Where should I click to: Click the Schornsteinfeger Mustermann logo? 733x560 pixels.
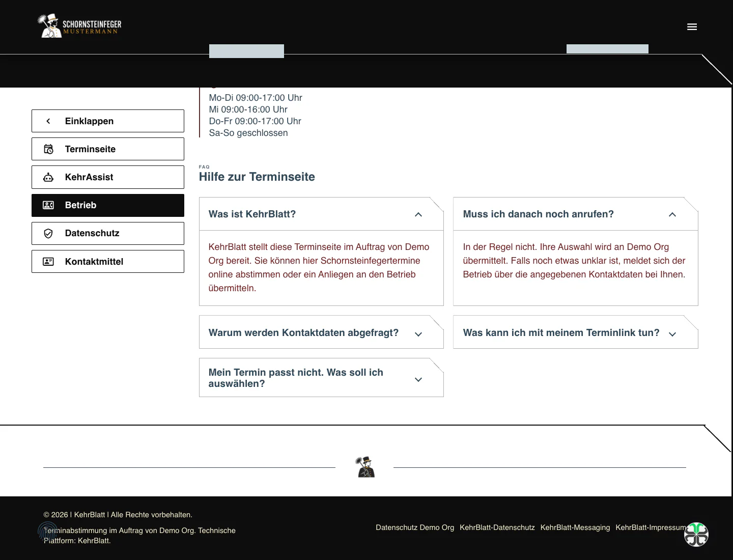[79, 26]
